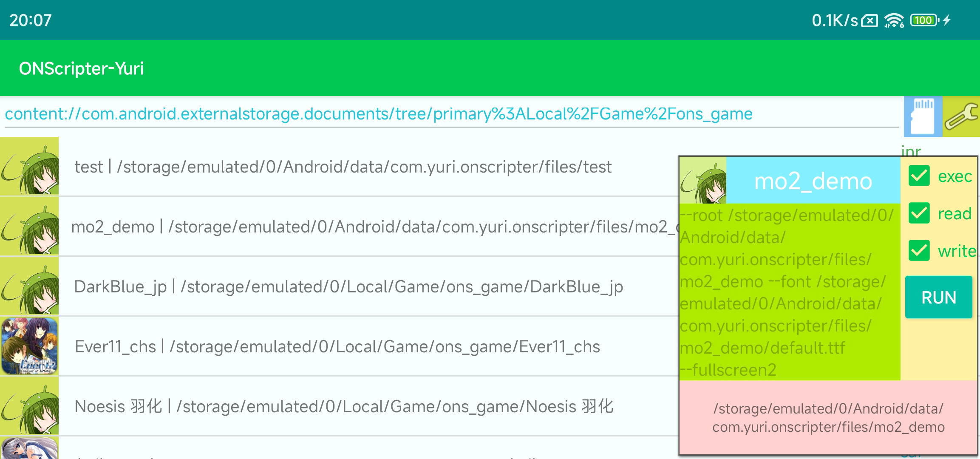Tap the test game Android icon
Image resolution: width=980 pixels, height=459 pixels.
pos(29,167)
